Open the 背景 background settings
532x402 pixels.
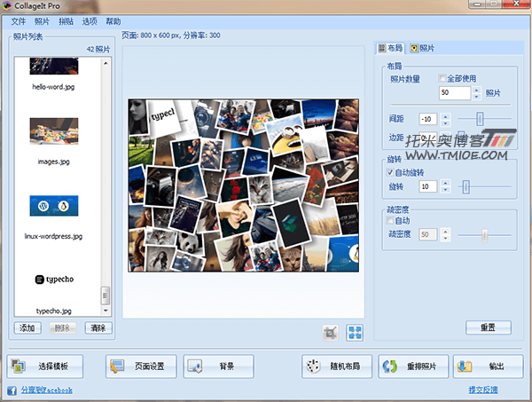coord(218,367)
